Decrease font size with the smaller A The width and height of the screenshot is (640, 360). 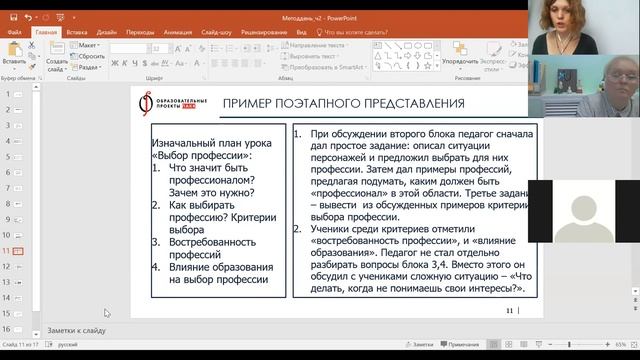pos(188,49)
